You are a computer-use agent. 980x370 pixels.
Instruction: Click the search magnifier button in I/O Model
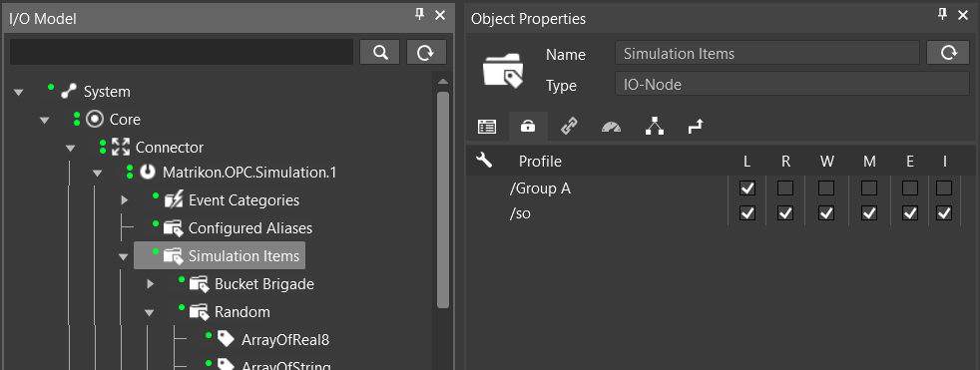[379, 53]
